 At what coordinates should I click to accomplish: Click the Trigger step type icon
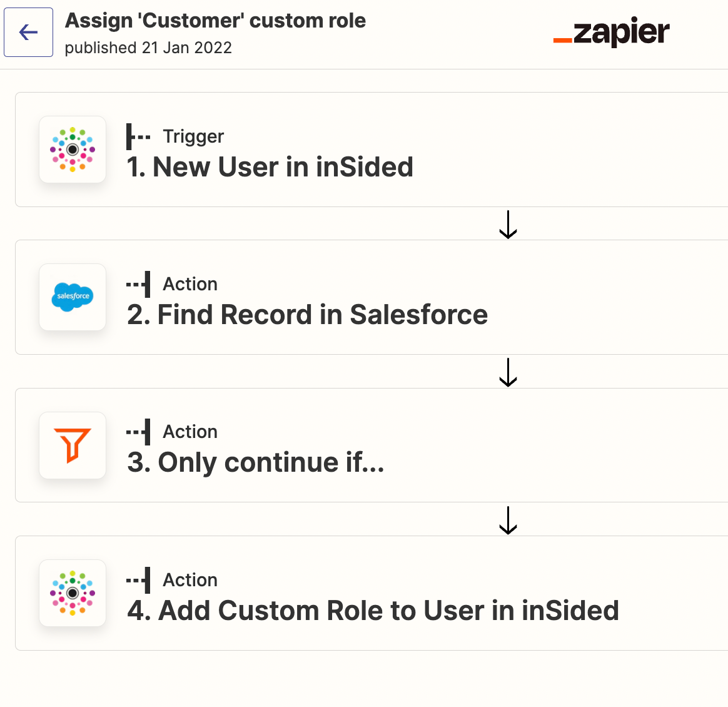(138, 136)
